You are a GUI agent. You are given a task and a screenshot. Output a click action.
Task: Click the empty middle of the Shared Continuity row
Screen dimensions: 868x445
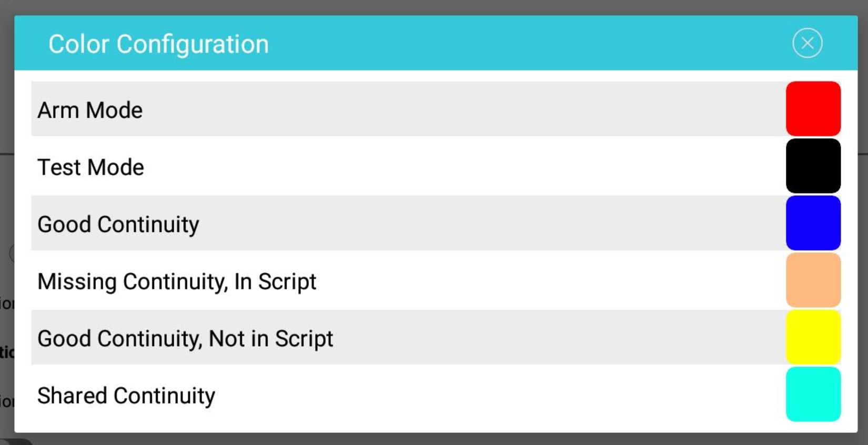[x=500, y=395]
